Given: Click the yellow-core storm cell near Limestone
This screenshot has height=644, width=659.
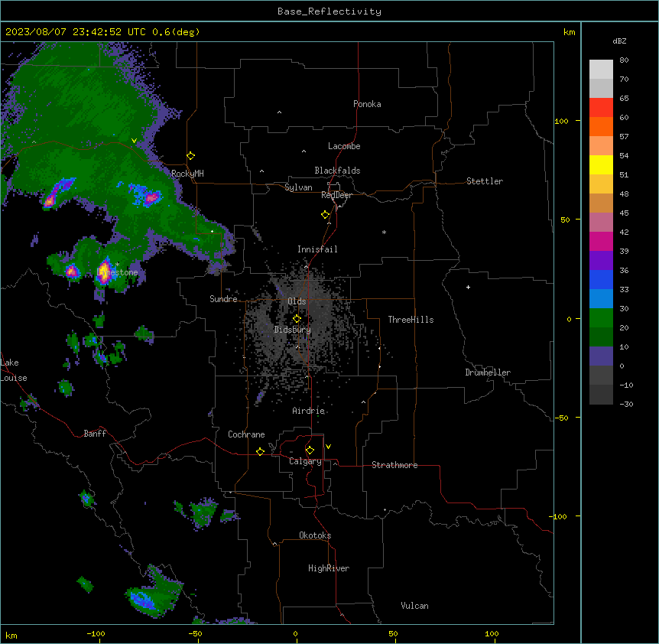Looking at the screenshot, I should click(104, 271).
